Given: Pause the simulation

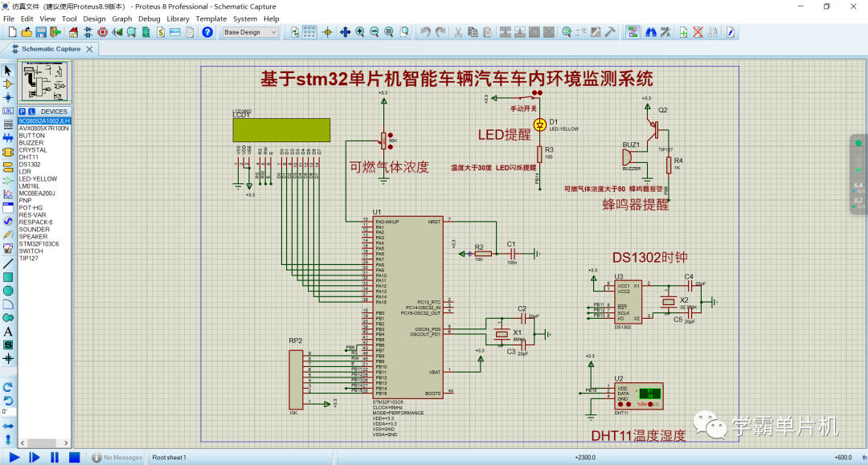Looking at the screenshot, I should pos(55,457).
